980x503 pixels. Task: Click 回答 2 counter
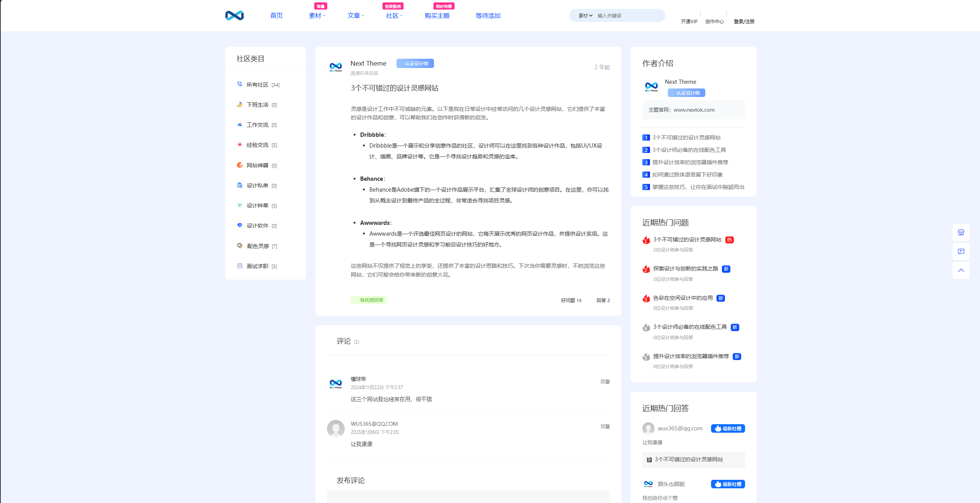603,300
